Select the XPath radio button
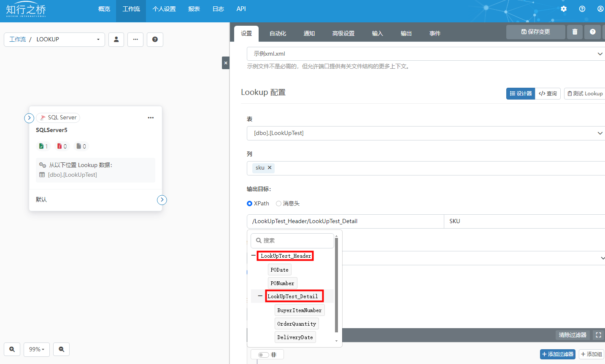Viewport: 605px width, 364px height. point(249,204)
